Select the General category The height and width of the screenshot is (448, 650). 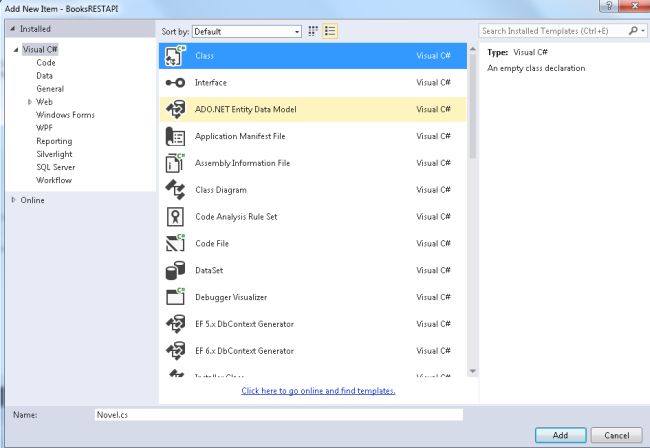coord(50,89)
